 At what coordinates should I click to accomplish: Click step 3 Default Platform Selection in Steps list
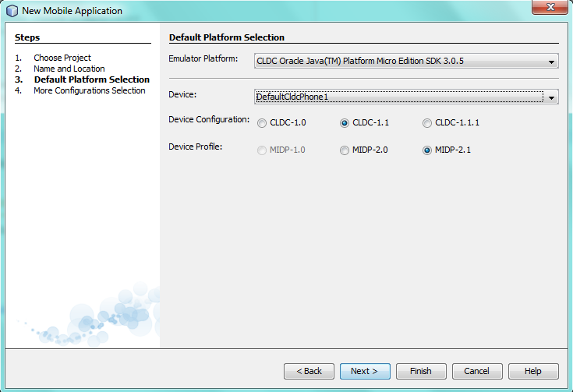(x=92, y=79)
